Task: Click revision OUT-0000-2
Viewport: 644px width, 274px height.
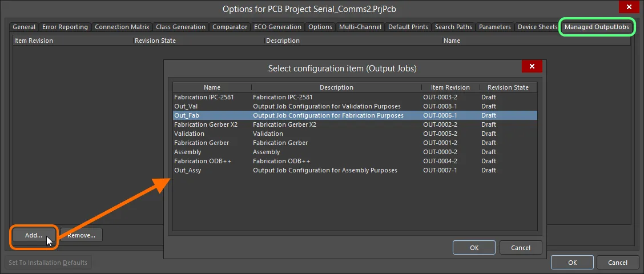Action: [440, 152]
